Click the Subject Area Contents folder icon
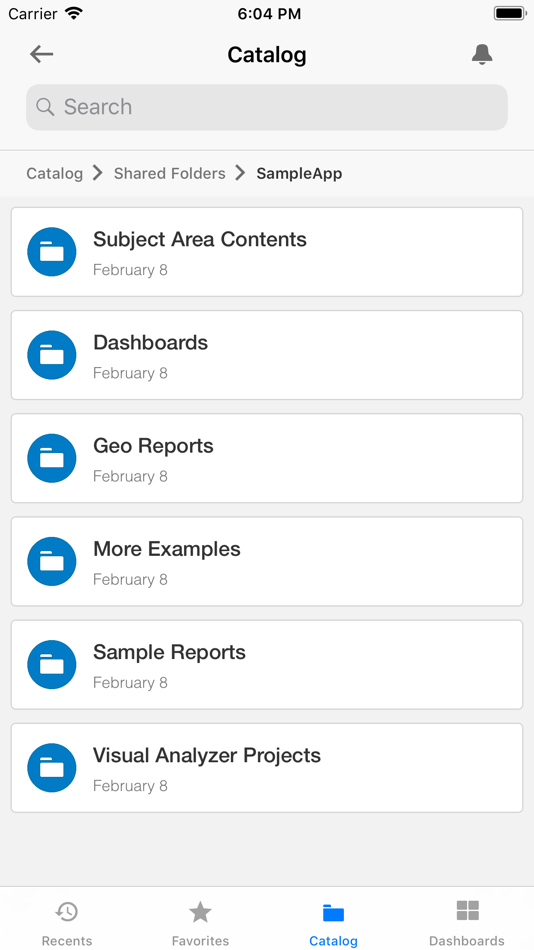 (52, 251)
